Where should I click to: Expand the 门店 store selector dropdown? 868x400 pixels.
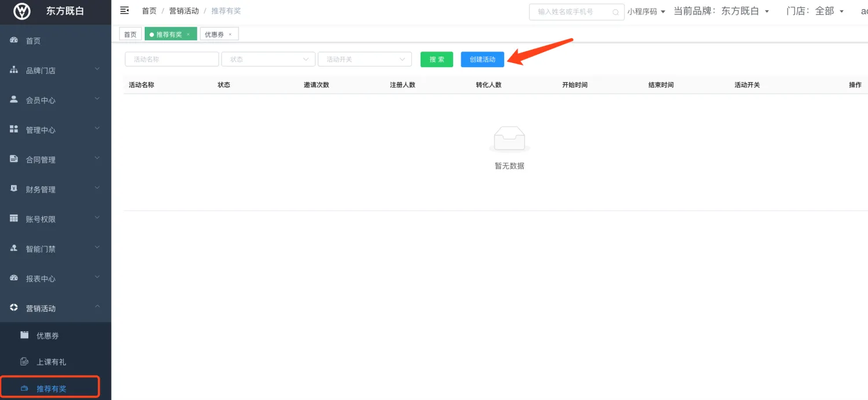tap(841, 12)
